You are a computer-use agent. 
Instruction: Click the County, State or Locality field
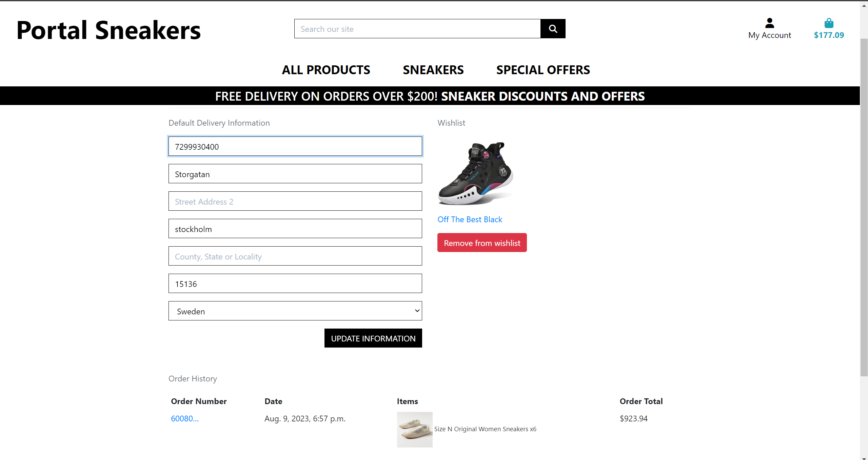tap(295, 256)
